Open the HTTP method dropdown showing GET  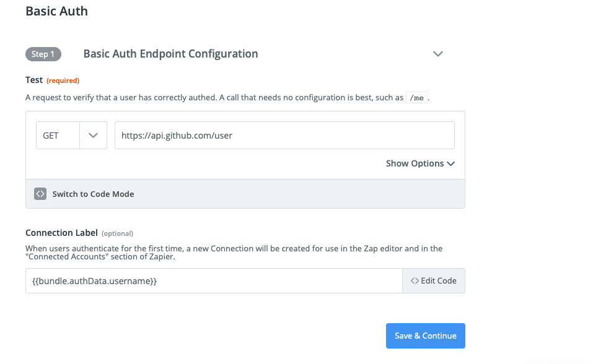point(71,135)
